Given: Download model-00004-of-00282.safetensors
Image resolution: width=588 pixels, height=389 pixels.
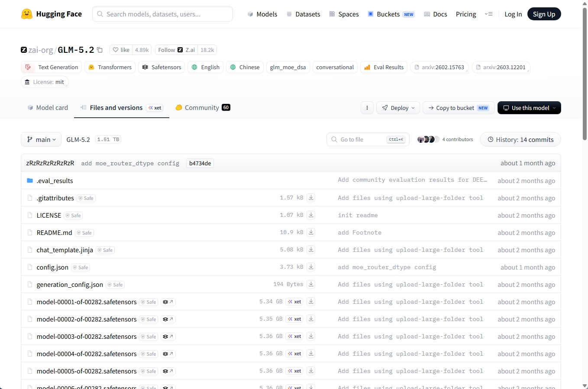Looking at the screenshot, I should (311, 354).
